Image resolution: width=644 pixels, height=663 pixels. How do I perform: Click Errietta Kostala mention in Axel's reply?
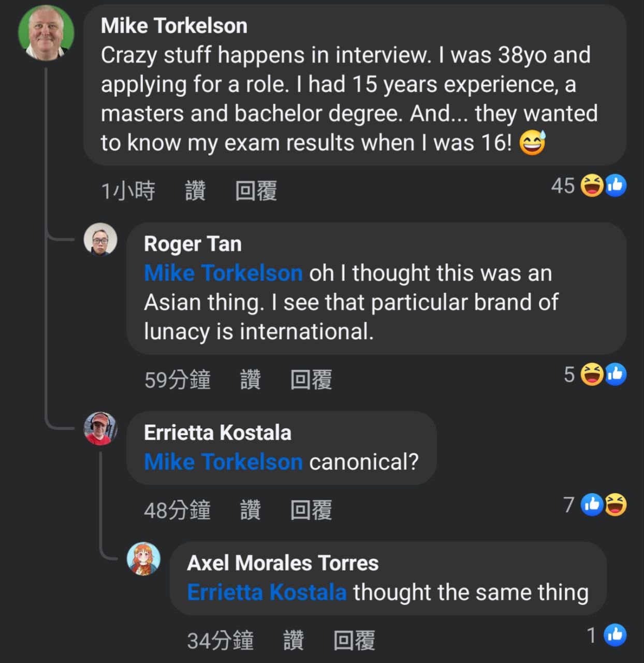(x=267, y=592)
